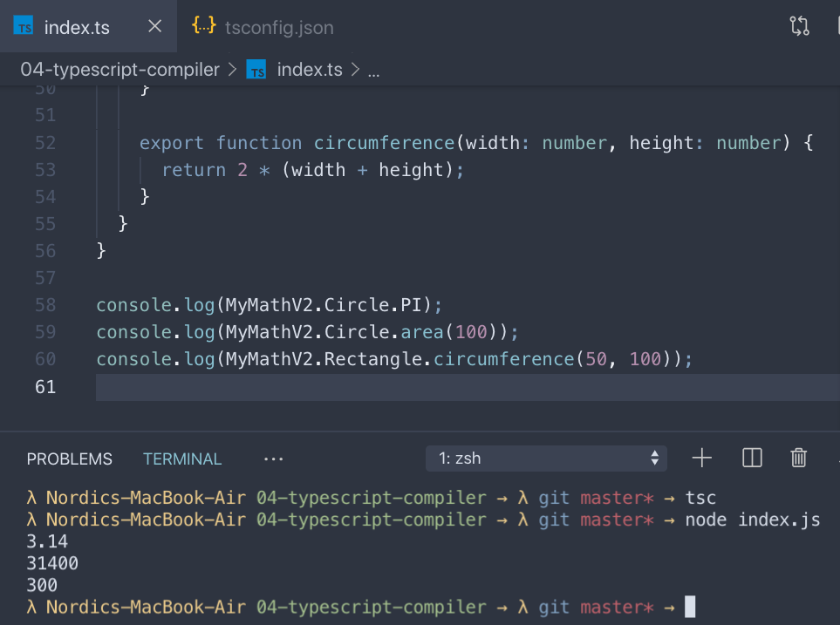Click 04-typescript-compiler in the breadcrumb
This screenshot has height=625, width=840.
pos(120,70)
